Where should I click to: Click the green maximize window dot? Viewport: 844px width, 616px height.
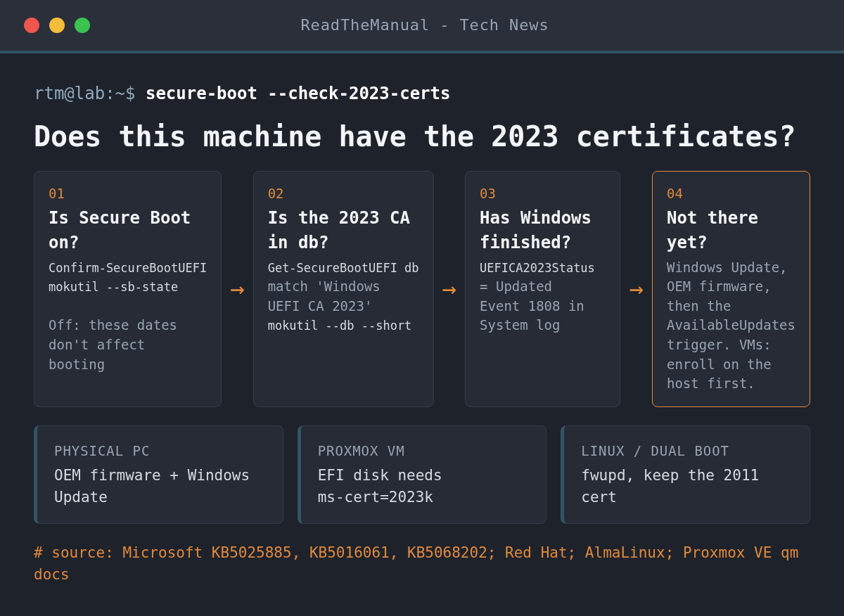[82, 25]
